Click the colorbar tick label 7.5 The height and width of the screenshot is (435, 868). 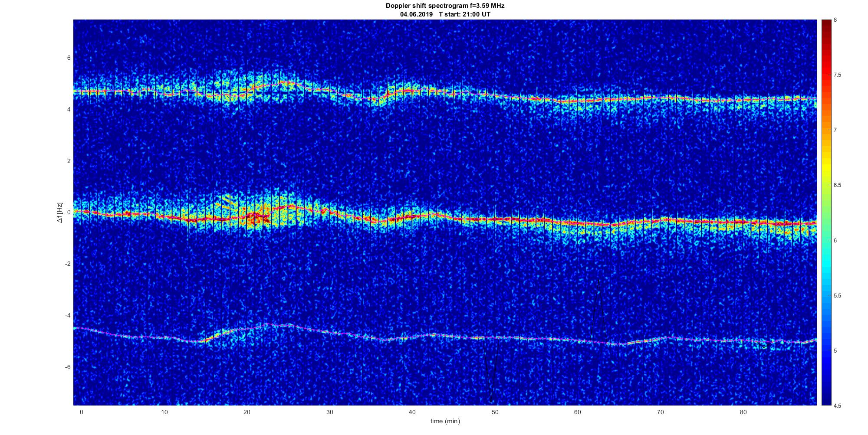coord(837,75)
